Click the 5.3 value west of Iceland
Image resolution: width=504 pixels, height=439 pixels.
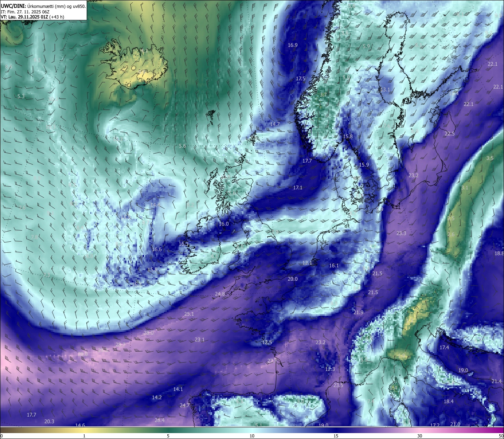[x=21, y=96]
